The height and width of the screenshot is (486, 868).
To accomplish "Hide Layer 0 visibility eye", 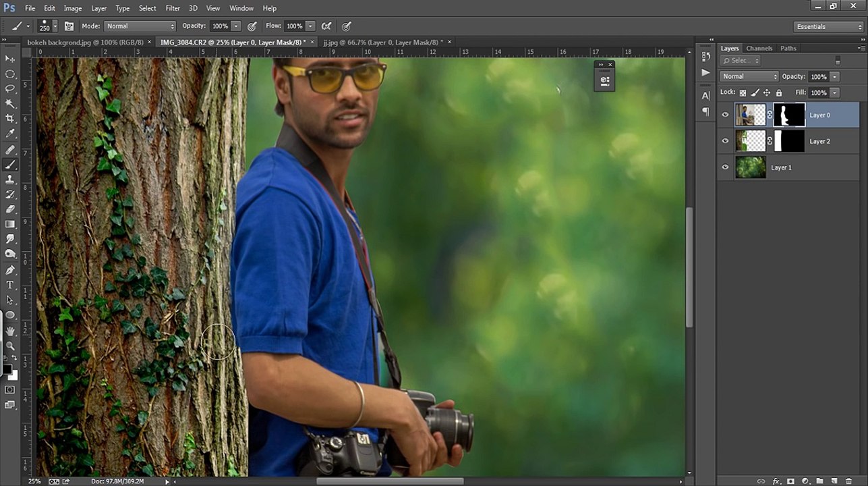I will click(x=726, y=115).
